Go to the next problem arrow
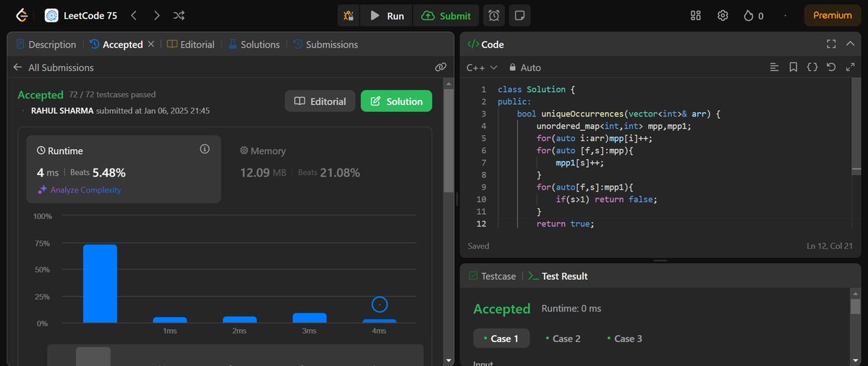 156,15
